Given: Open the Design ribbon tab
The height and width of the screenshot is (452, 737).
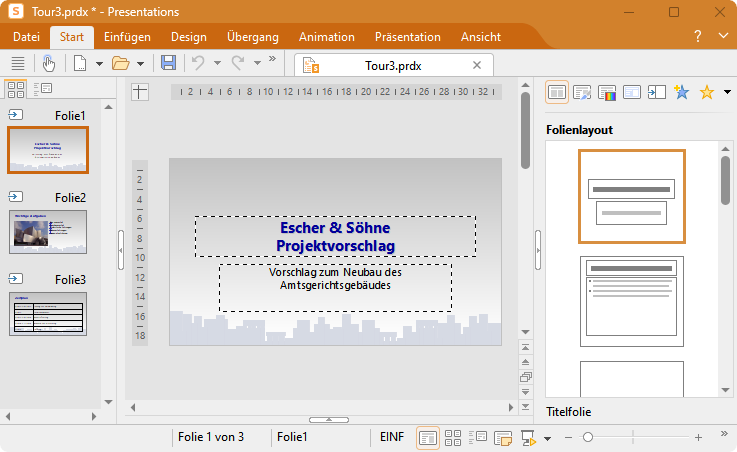Looking at the screenshot, I should (188, 37).
